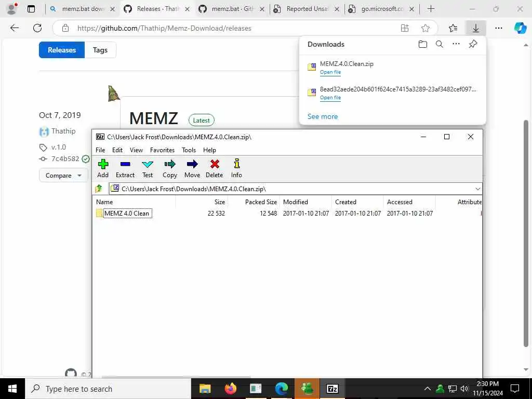
Task: Select the Releases button on GitHub
Action: pos(62,50)
